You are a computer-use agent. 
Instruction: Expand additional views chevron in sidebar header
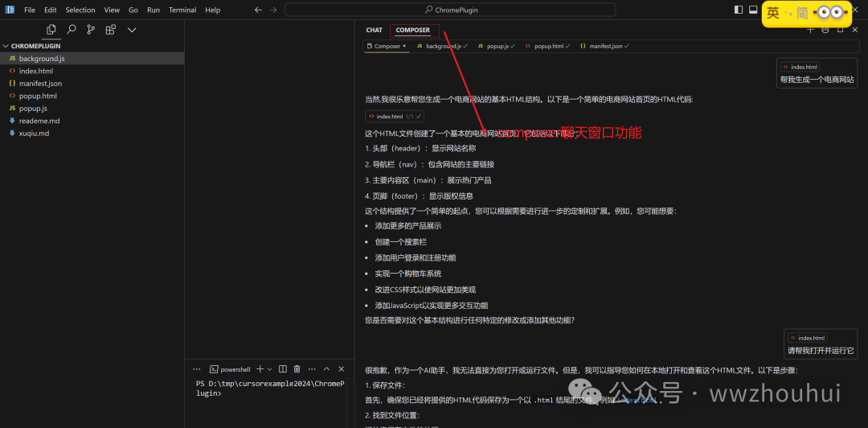point(132,30)
